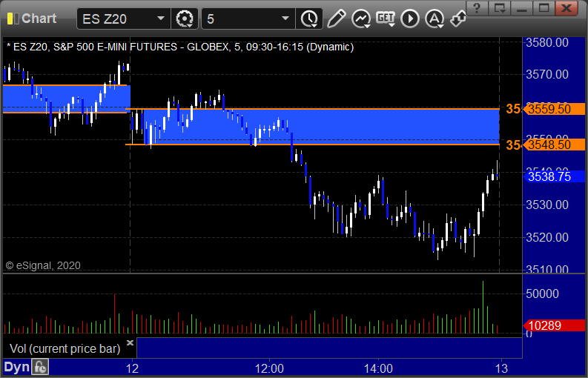Open the symbol settings gear icon
588x378 pixels.
185,19
